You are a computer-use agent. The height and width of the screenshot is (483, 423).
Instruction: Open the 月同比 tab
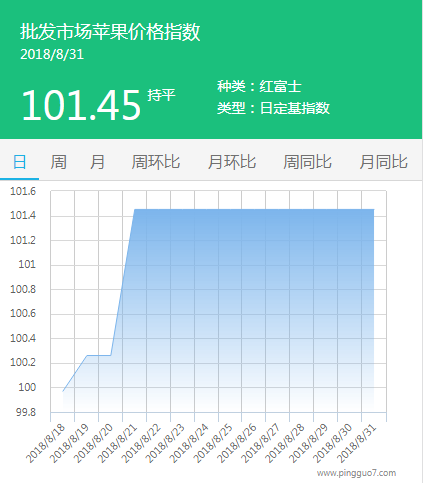(383, 162)
